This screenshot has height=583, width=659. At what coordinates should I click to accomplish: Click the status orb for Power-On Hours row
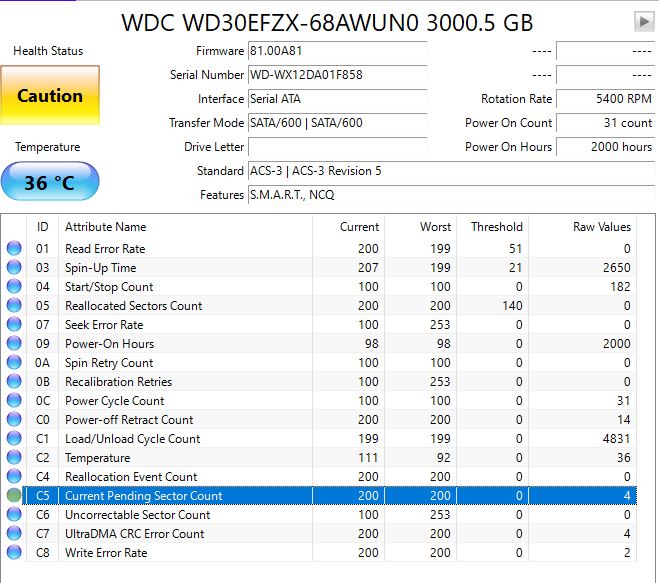[x=14, y=343]
